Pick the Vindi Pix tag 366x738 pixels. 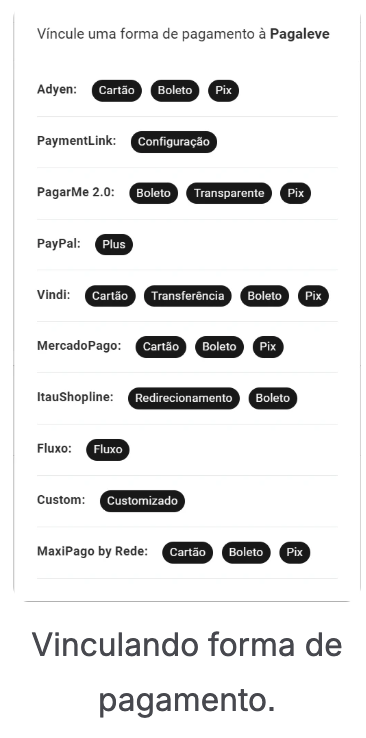click(313, 296)
